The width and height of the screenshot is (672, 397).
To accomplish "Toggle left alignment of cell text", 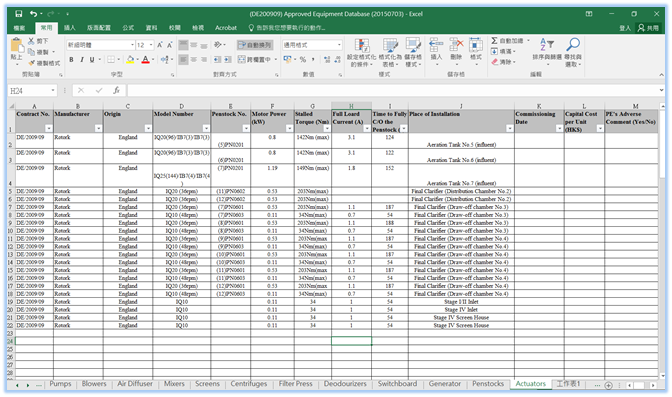I will click(183, 60).
